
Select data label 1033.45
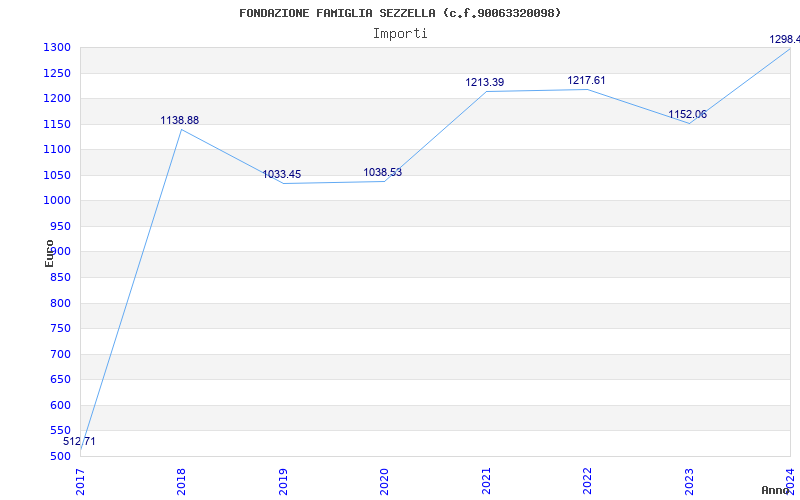(x=282, y=174)
